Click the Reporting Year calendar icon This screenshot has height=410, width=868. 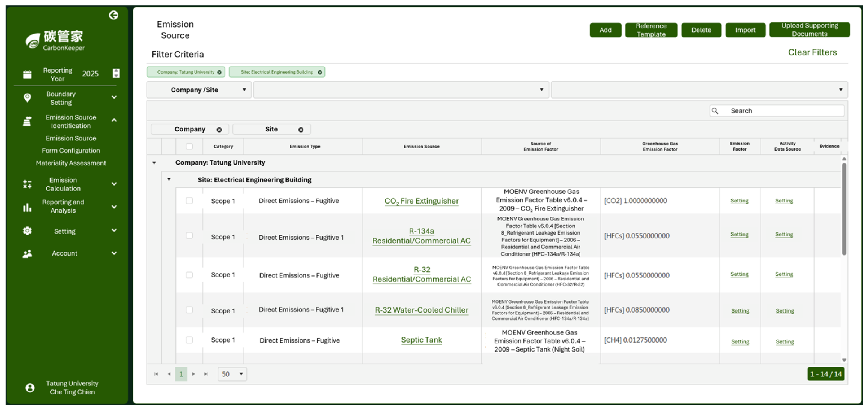tap(27, 74)
